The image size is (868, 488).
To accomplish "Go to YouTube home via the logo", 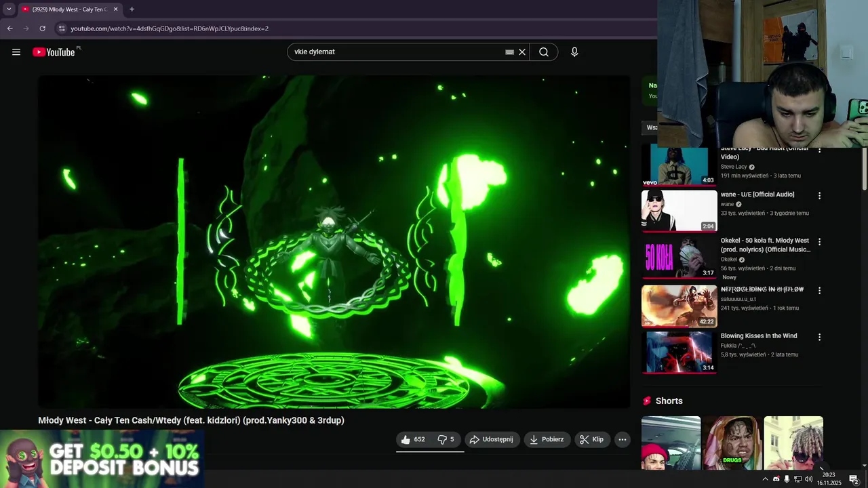I will [x=54, y=52].
